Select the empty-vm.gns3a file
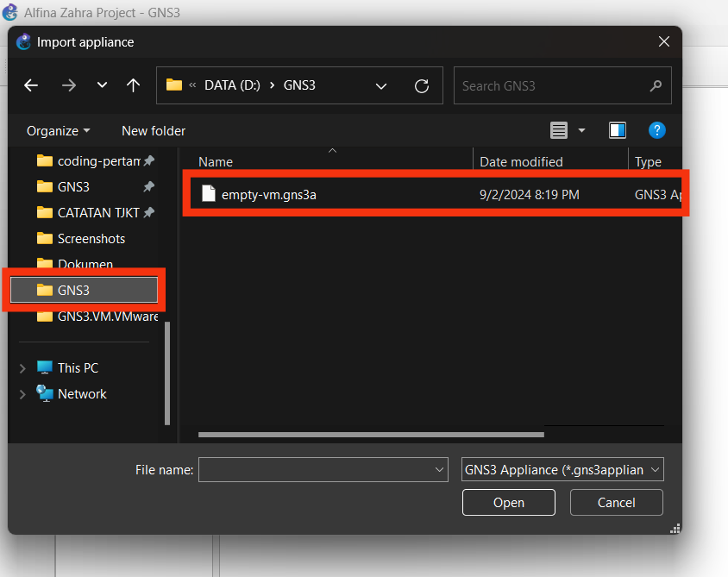728x577 pixels. pyautogui.click(x=268, y=195)
